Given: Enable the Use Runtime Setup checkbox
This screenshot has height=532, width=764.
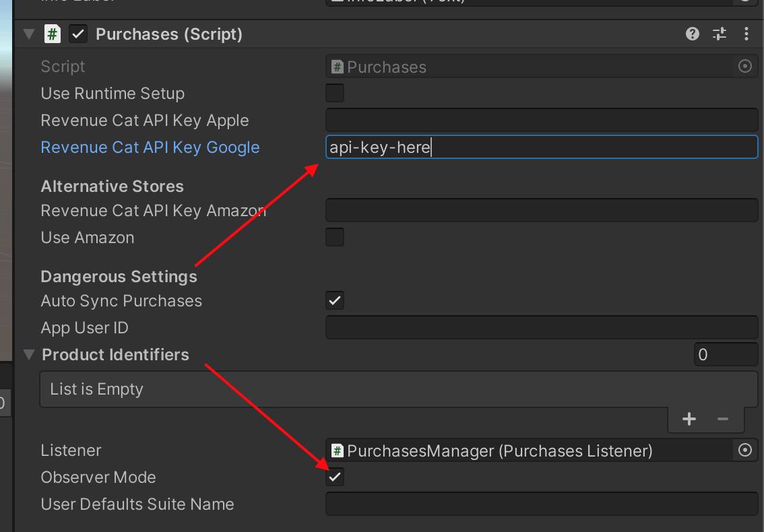Looking at the screenshot, I should (x=335, y=93).
